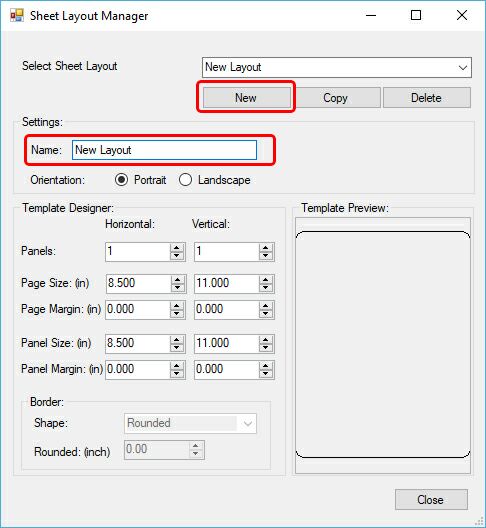This screenshot has width=486, height=528.
Task: Copy the selected sheet layout
Action: coord(335,98)
